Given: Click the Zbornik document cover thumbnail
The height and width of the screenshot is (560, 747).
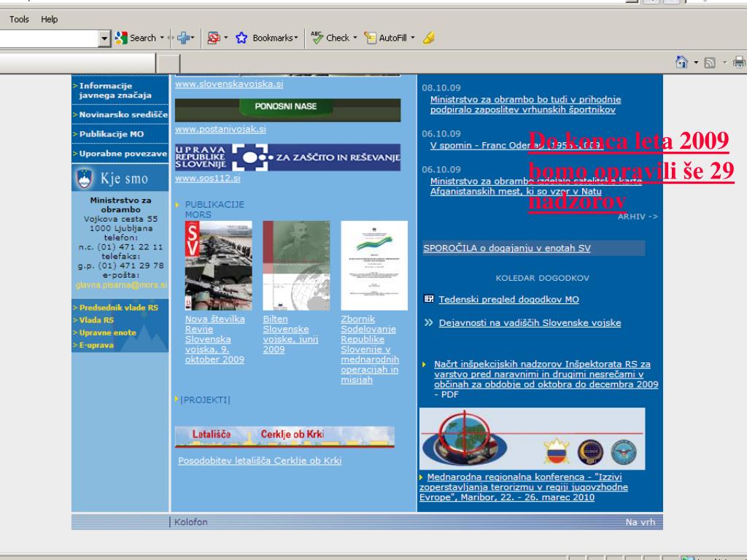Looking at the screenshot, I should pyautogui.click(x=374, y=265).
